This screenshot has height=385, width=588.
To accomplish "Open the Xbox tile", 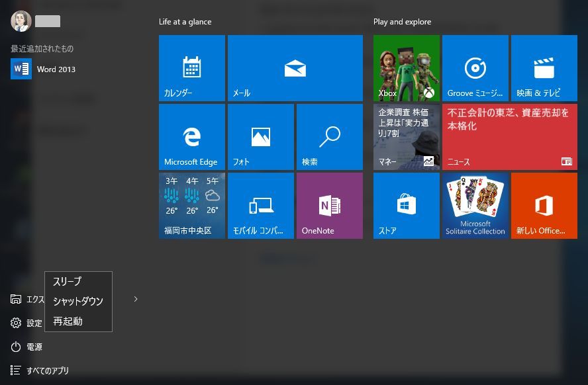I will pyautogui.click(x=407, y=68).
